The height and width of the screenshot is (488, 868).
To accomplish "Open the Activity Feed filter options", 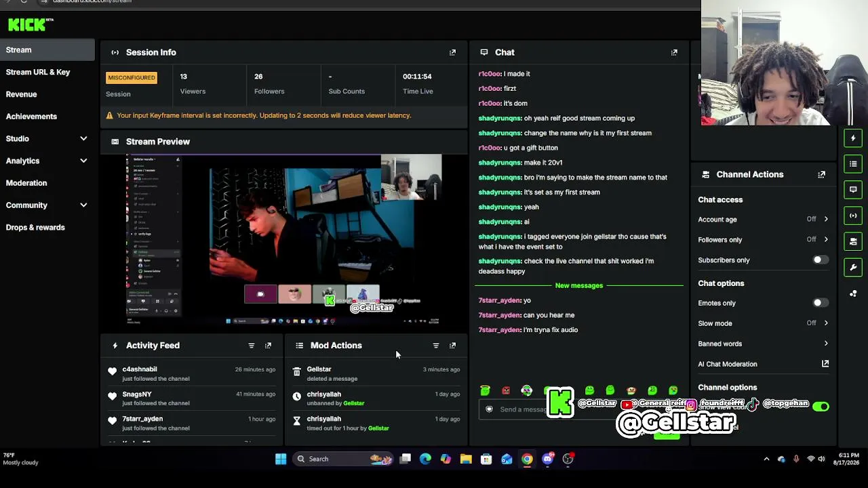I will click(252, 346).
